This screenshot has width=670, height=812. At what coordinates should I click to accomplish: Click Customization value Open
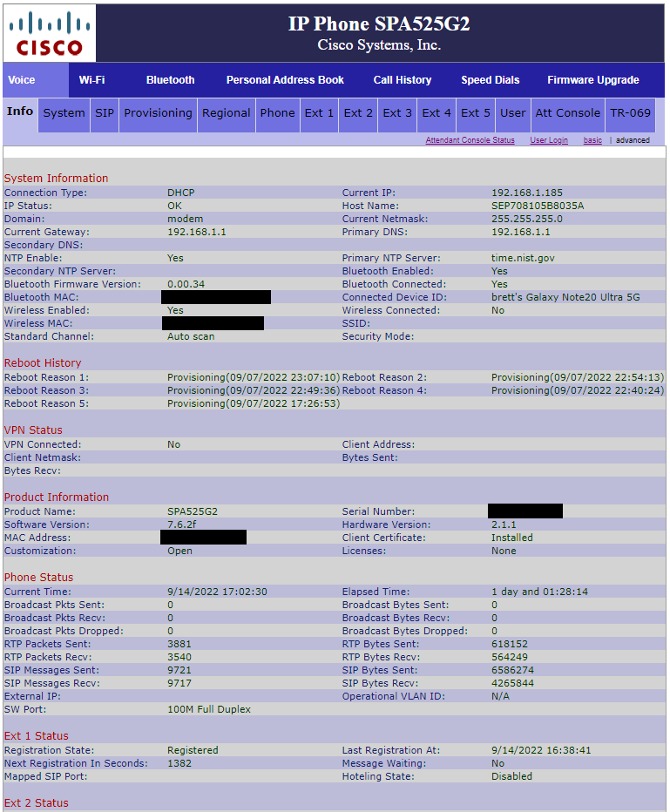click(x=179, y=551)
